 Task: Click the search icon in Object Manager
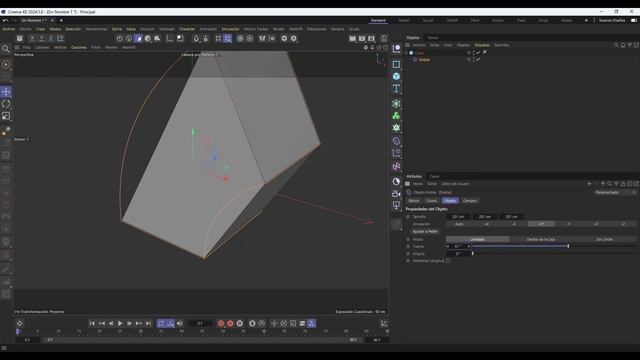point(616,45)
